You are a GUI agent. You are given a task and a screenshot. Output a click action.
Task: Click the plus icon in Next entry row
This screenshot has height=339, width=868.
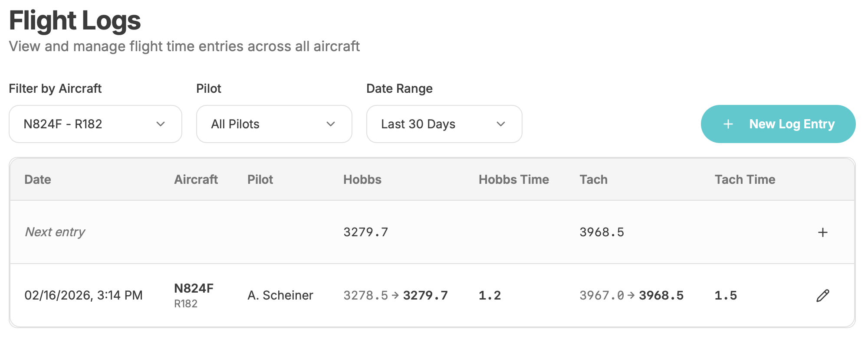[x=822, y=232]
